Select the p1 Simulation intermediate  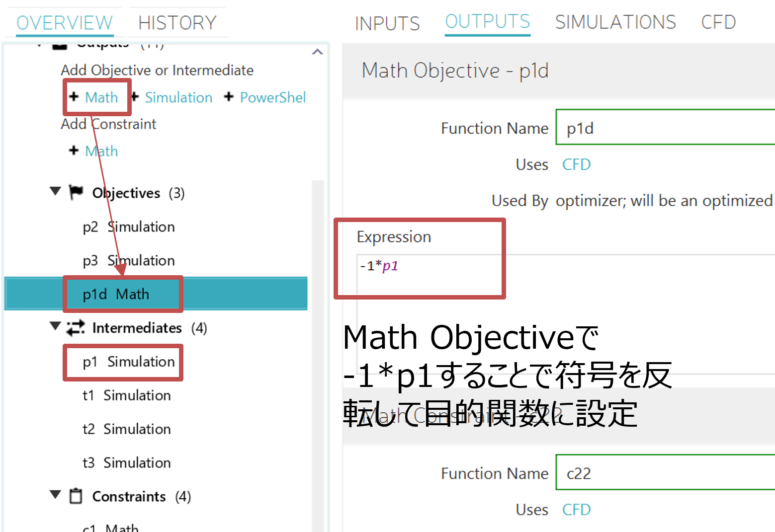[128, 362]
